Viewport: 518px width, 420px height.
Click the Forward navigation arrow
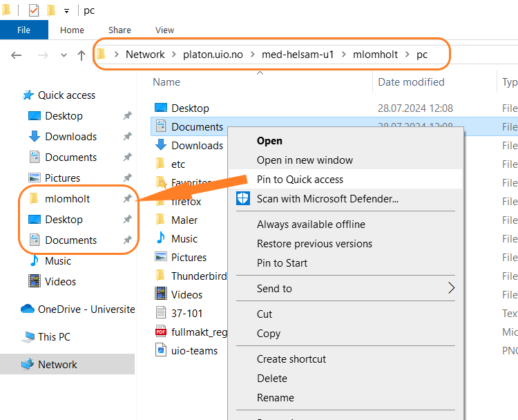pyautogui.click(x=43, y=55)
